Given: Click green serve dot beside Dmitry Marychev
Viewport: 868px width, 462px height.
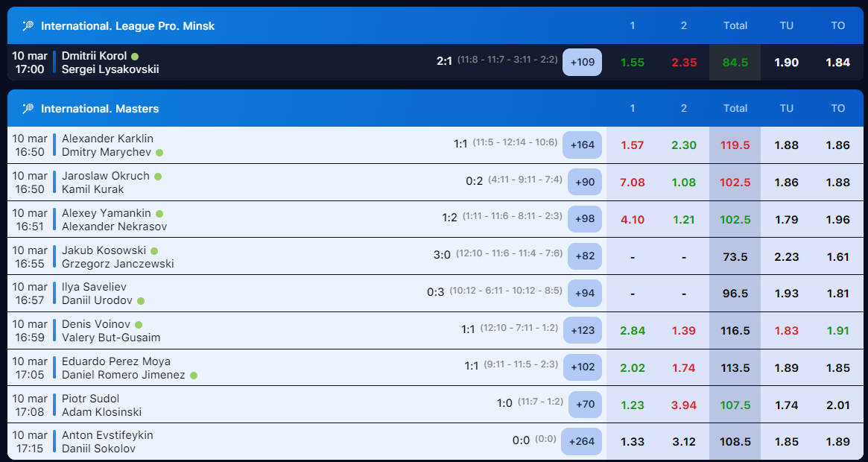Looking at the screenshot, I should (159, 153).
